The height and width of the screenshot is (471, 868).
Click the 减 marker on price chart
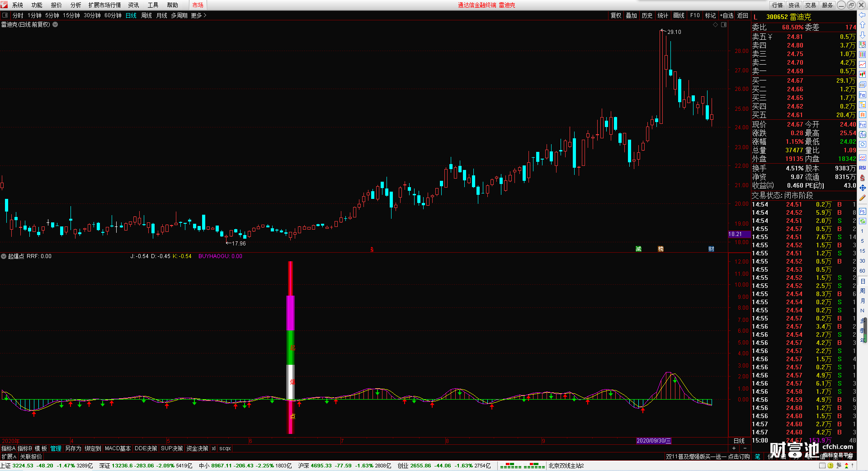[638, 249]
